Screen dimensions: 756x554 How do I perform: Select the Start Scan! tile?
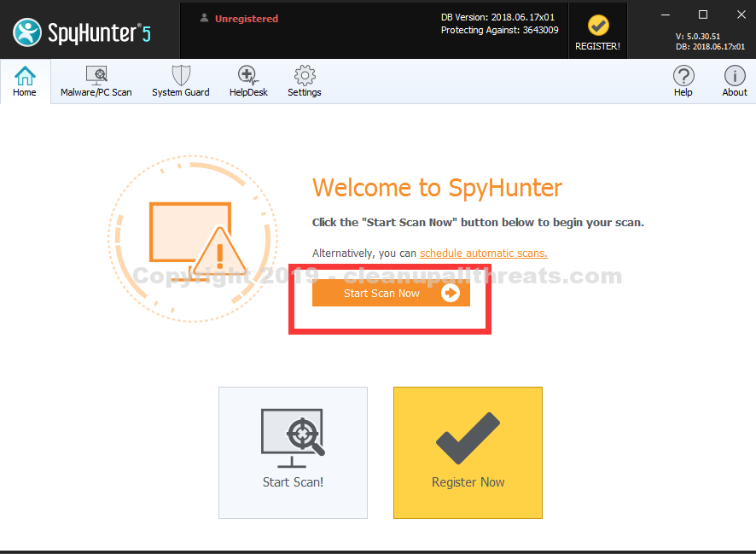tap(293, 452)
